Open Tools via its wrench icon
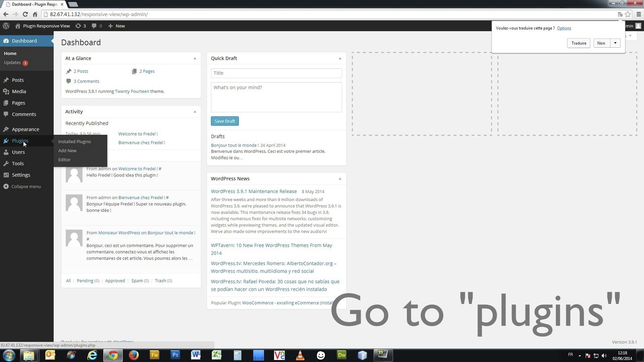The height and width of the screenshot is (362, 644). tap(6, 163)
